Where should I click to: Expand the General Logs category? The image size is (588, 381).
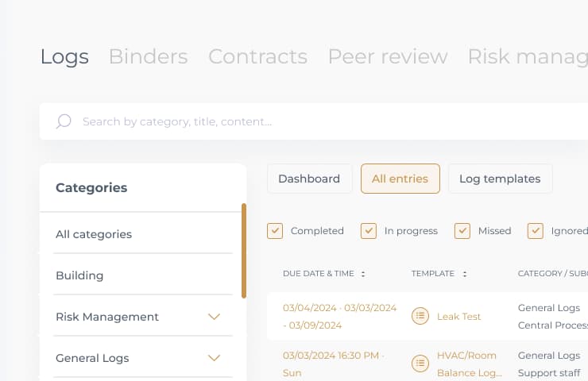pyautogui.click(x=213, y=358)
